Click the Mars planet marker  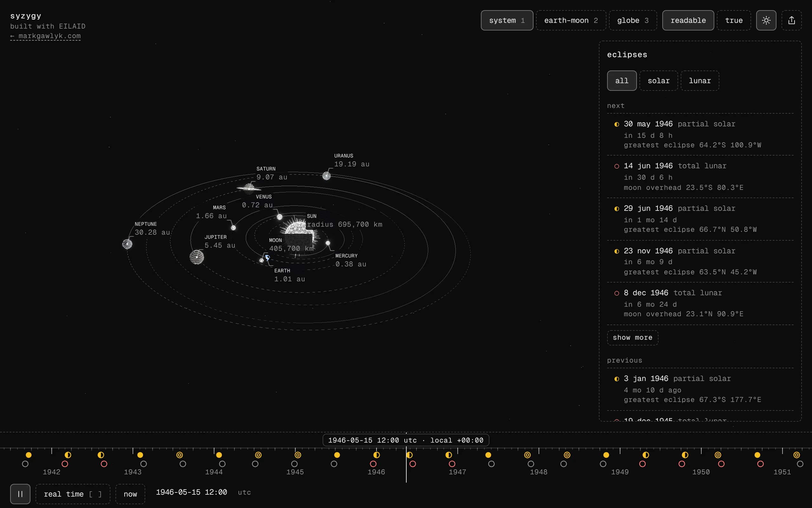pos(233,228)
